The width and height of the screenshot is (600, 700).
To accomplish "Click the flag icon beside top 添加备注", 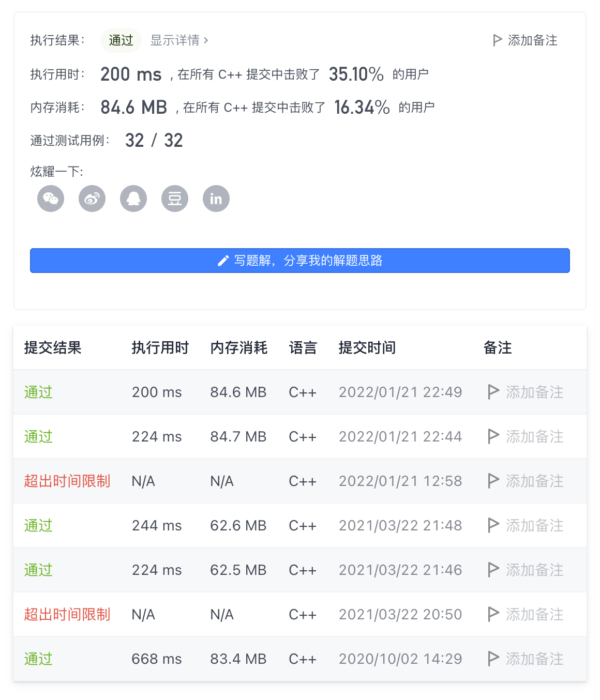I will pos(497,40).
